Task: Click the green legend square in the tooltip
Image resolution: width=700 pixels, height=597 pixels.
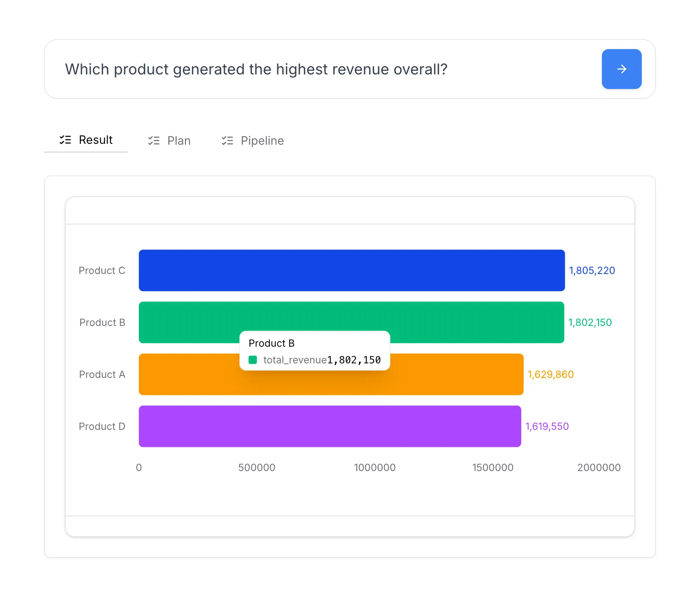Action: 253,359
